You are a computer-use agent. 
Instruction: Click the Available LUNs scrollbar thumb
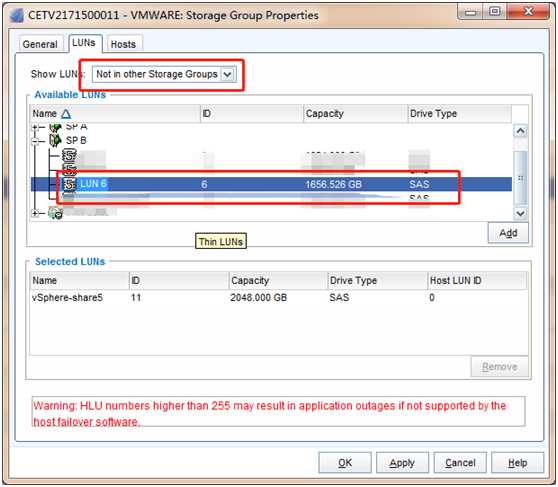pos(520,178)
